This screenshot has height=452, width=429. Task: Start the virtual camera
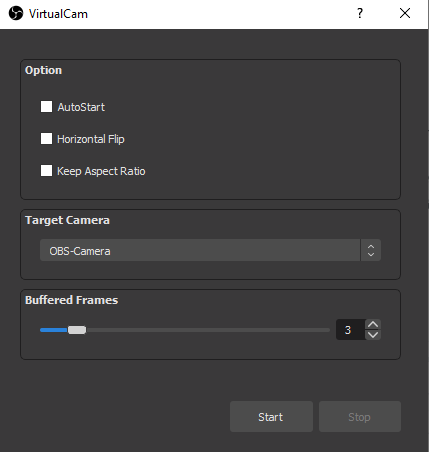click(x=271, y=417)
